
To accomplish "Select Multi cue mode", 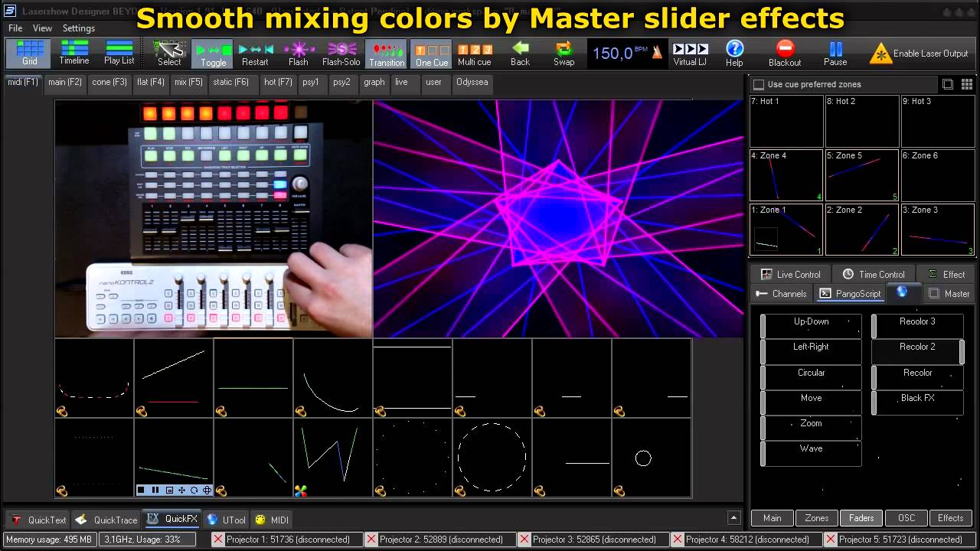I will [x=475, y=54].
